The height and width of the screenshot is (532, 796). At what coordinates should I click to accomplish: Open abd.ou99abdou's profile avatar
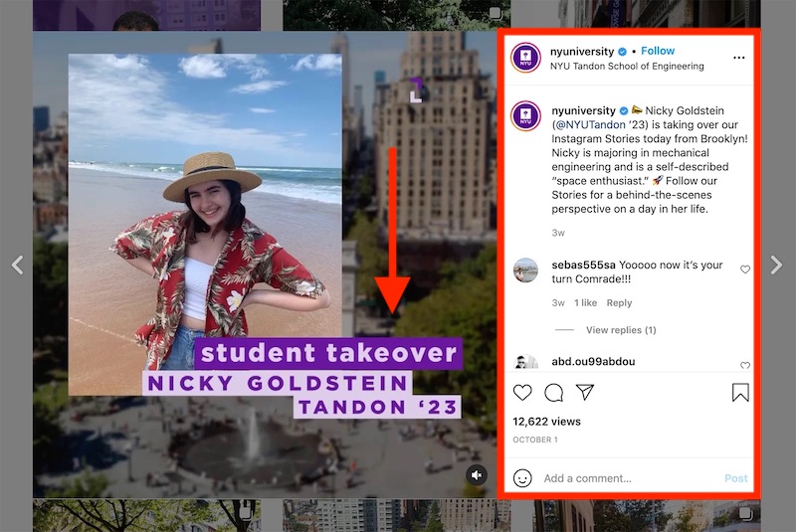[x=525, y=362]
